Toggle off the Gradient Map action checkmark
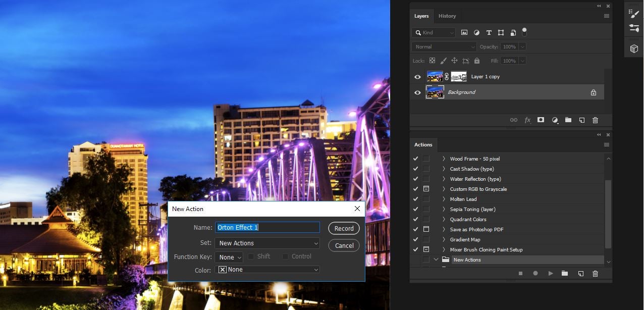 click(x=415, y=239)
